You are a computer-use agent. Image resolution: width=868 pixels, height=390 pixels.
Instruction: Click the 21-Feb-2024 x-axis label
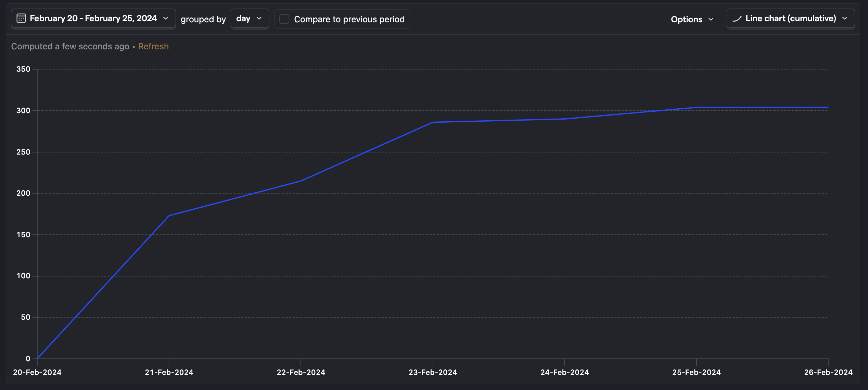pos(169,373)
